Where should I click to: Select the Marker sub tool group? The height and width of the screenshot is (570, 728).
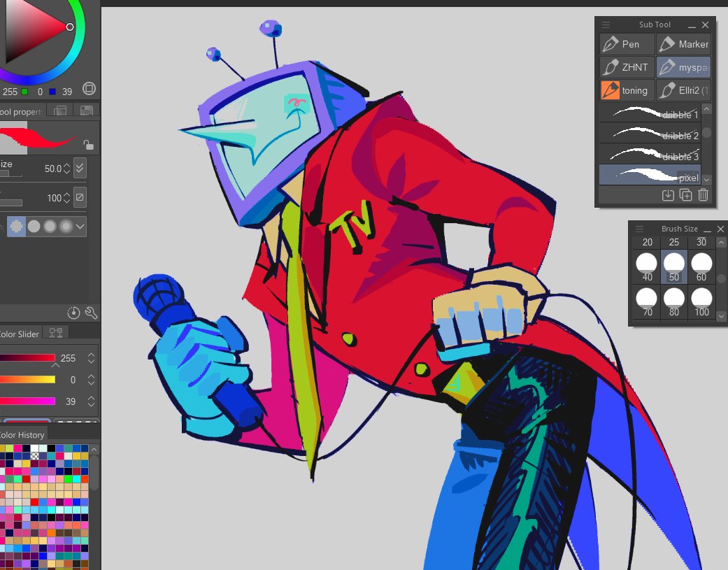pos(683,44)
